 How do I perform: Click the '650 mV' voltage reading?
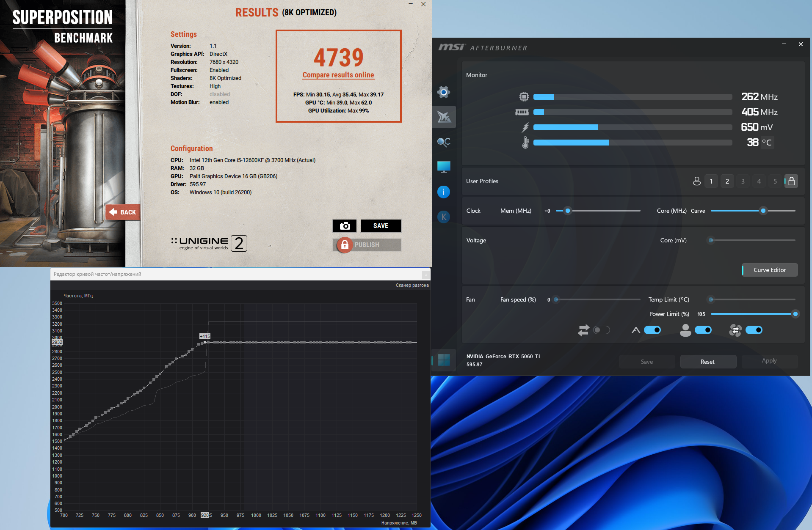click(x=757, y=127)
